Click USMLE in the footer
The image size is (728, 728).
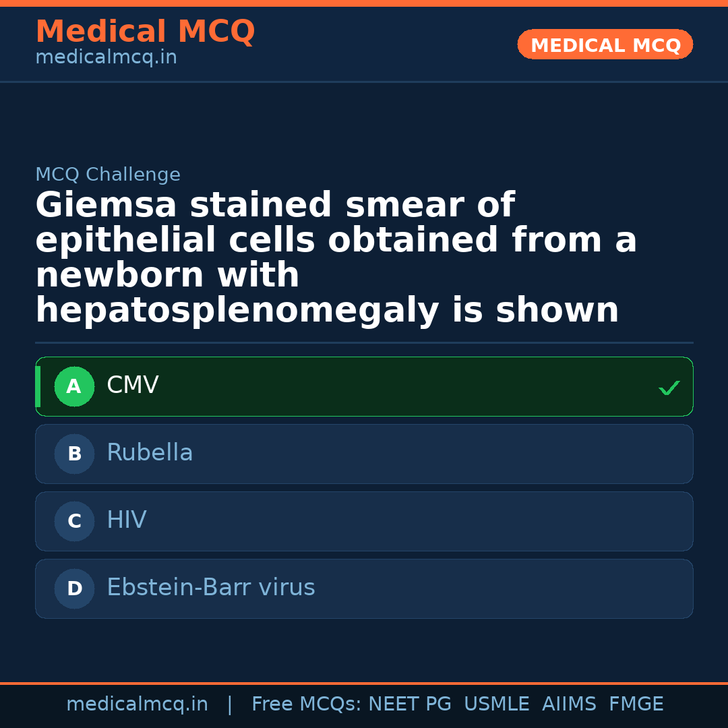point(496,704)
